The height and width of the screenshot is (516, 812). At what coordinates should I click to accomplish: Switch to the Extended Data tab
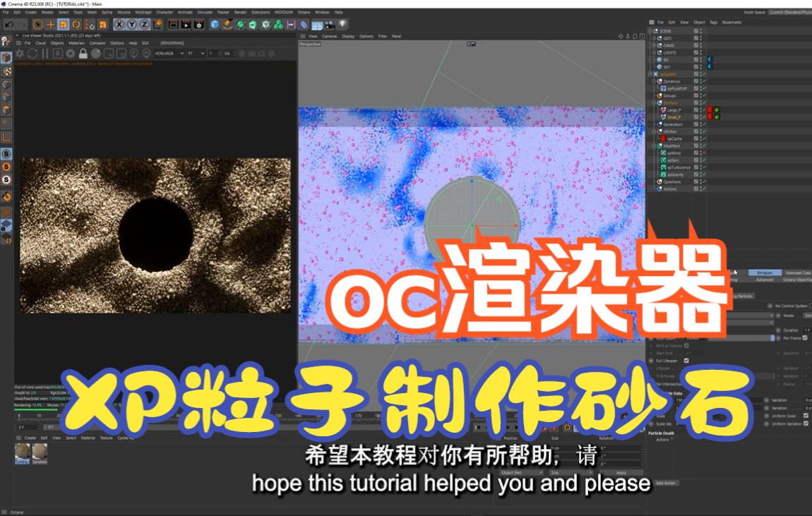click(x=799, y=273)
